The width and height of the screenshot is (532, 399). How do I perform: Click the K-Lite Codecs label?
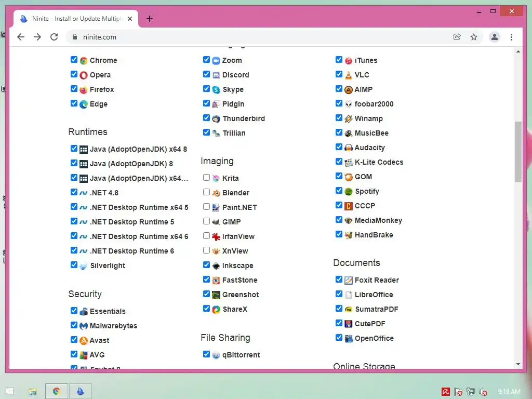[379, 162]
